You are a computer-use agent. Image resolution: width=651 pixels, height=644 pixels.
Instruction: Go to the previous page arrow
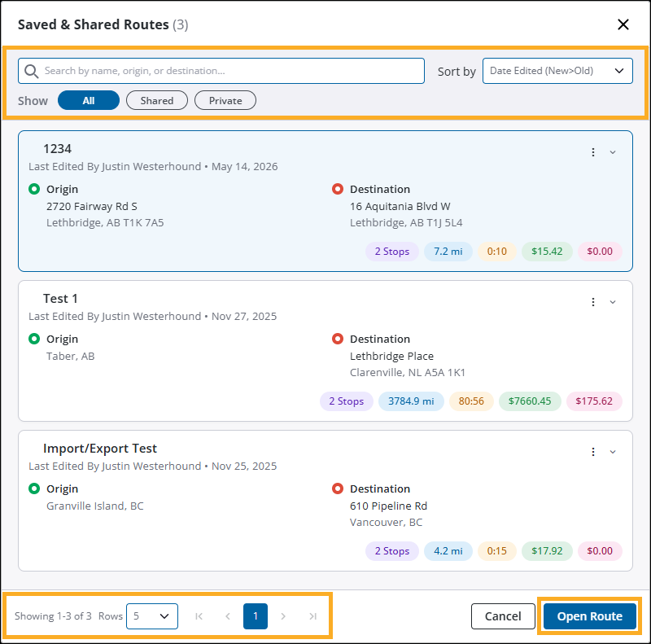pos(228,616)
